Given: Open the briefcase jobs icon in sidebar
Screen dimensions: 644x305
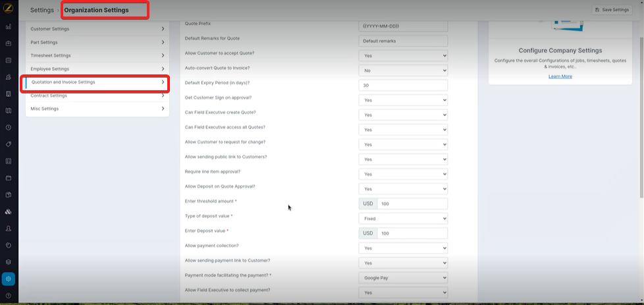Looking at the screenshot, I should pyautogui.click(x=9, y=43).
